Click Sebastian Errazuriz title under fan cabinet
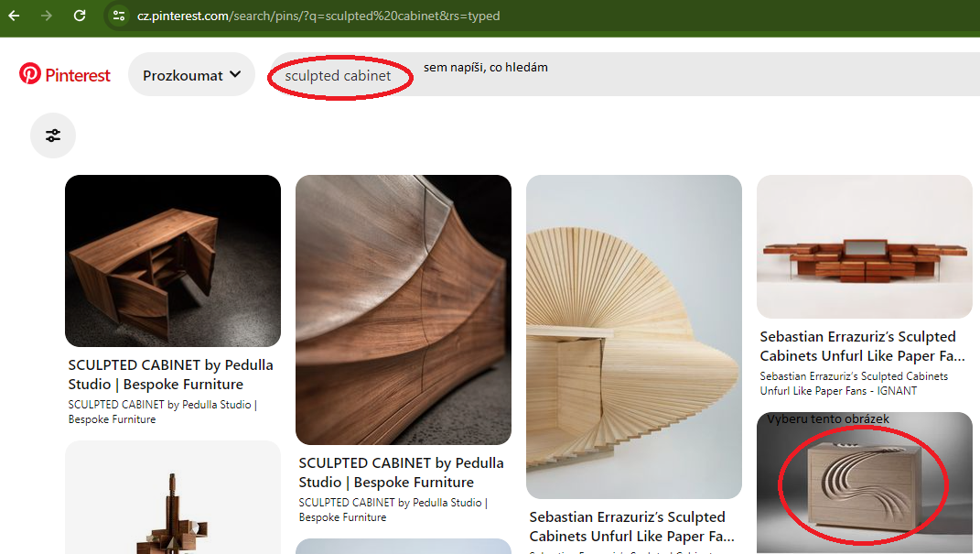Screen dimensions: 980x554 (631, 527)
